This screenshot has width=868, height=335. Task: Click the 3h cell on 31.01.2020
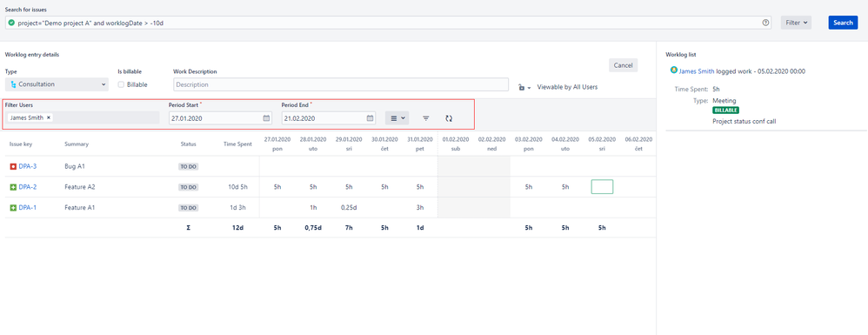pos(420,208)
